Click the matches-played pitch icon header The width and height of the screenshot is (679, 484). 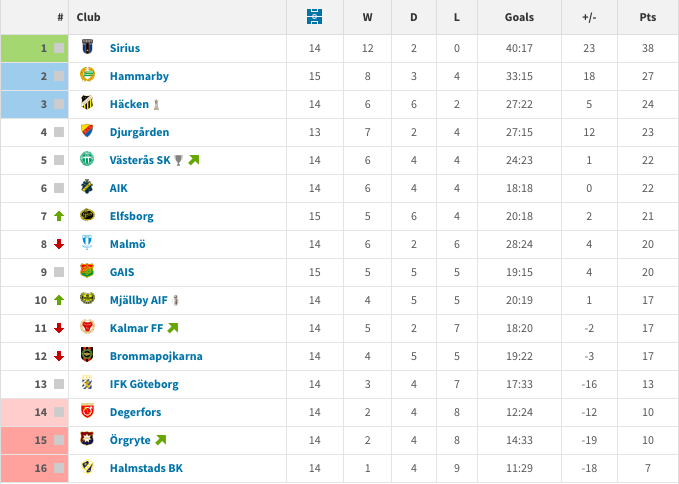coord(314,17)
